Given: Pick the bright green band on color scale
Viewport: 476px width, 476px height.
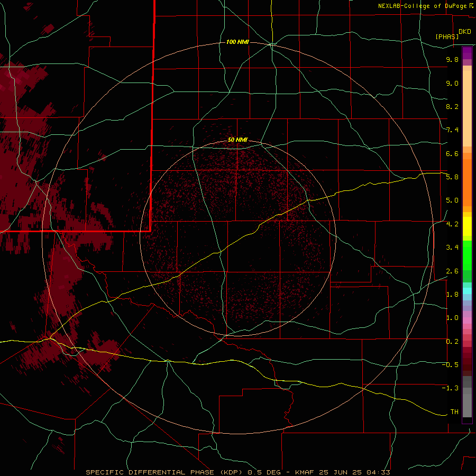Looking at the screenshot, I should (467, 255).
